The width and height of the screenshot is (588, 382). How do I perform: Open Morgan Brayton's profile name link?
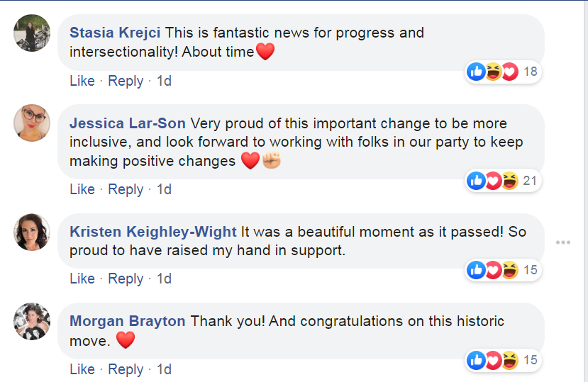128,321
